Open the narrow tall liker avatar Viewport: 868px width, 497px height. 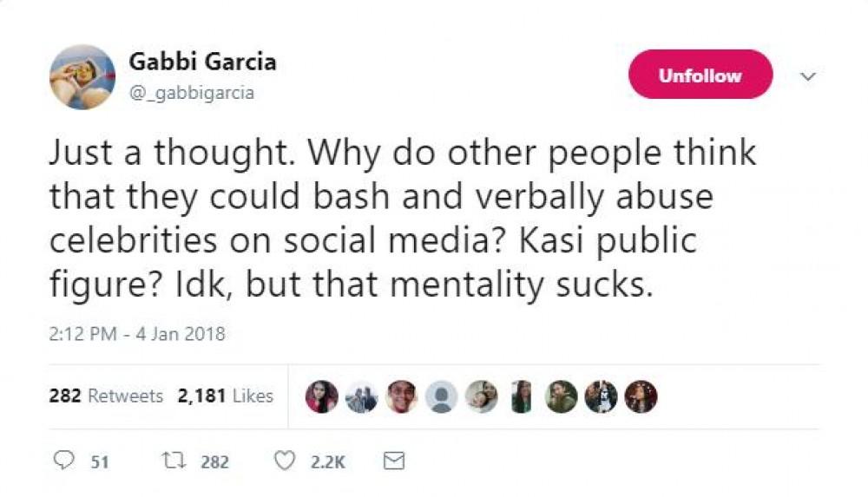(521, 396)
